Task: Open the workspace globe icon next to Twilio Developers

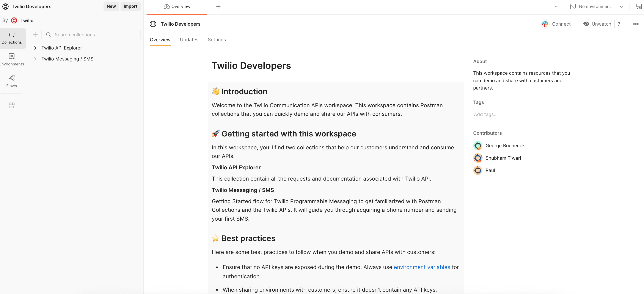Action: [x=153, y=24]
